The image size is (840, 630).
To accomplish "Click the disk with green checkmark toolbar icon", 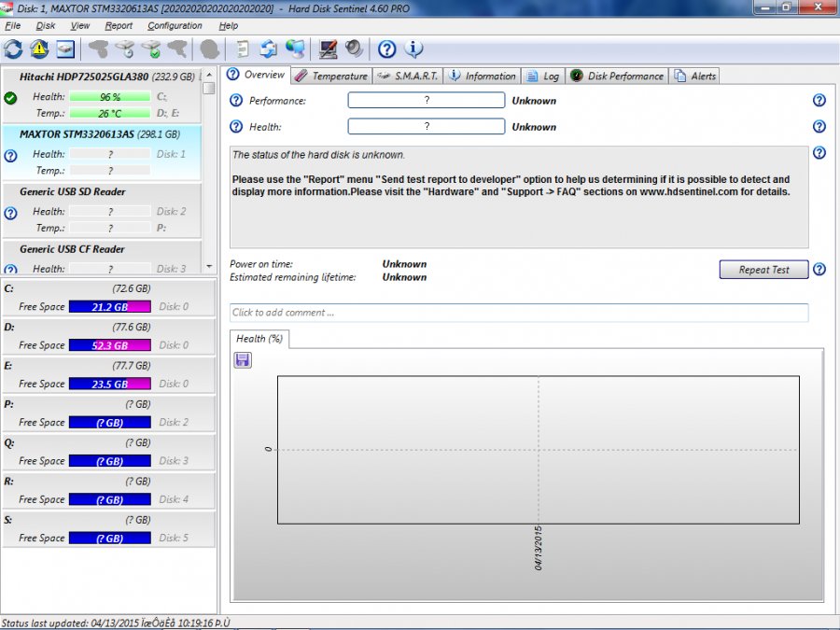I will tap(151, 49).
